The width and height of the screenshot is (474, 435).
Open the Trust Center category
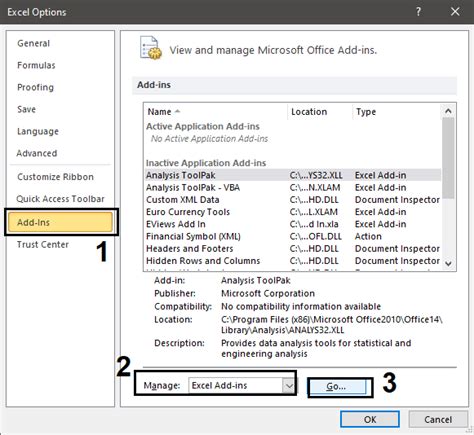(x=43, y=245)
